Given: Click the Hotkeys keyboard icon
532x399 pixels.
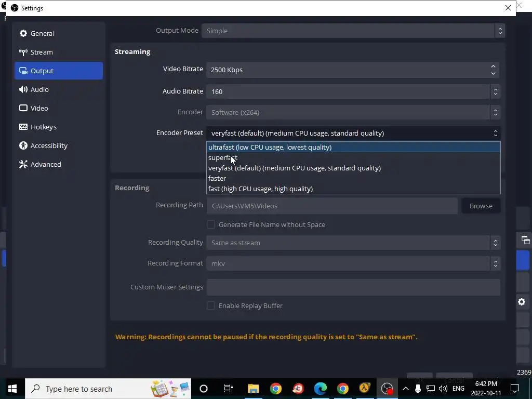Looking at the screenshot, I should point(23,127).
